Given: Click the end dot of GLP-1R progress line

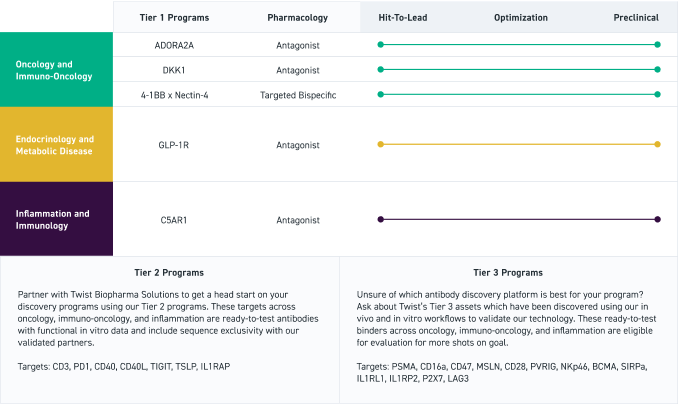Looking at the screenshot, I should pos(657,145).
